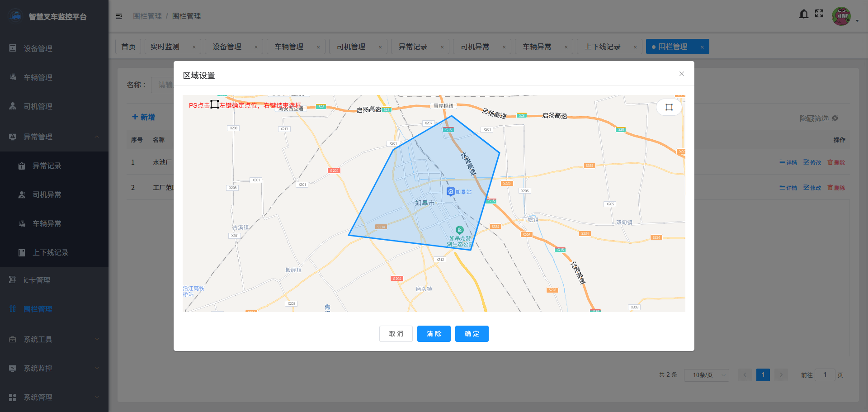Click the 前往 page number input
This screenshot has height=412, width=868.
[x=825, y=375]
